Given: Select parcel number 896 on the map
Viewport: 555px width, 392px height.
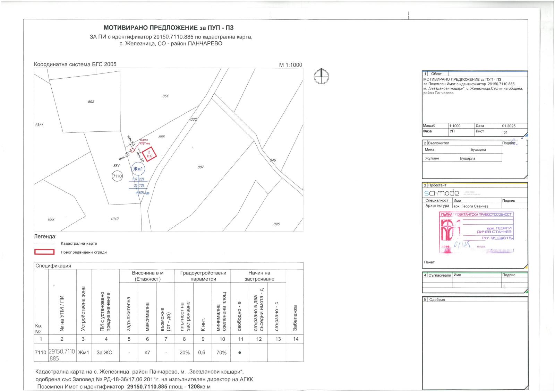Looking at the screenshot, I should click(x=276, y=224).
